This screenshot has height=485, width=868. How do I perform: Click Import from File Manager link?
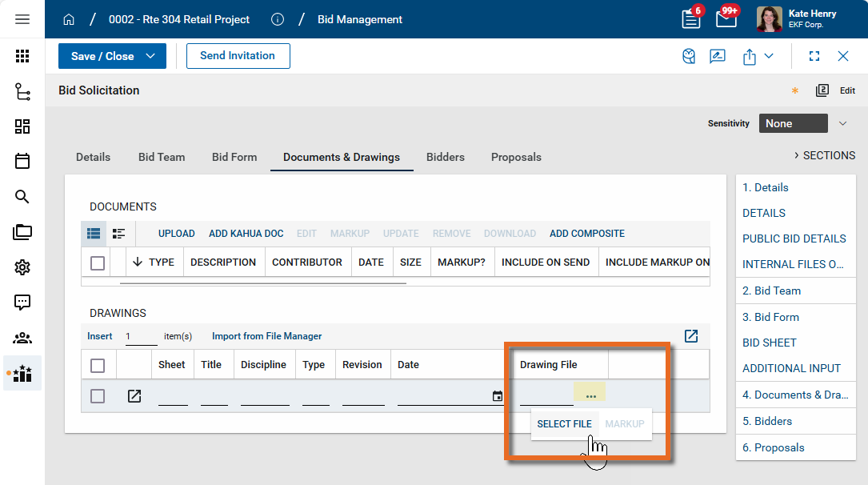[x=266, y=336]
